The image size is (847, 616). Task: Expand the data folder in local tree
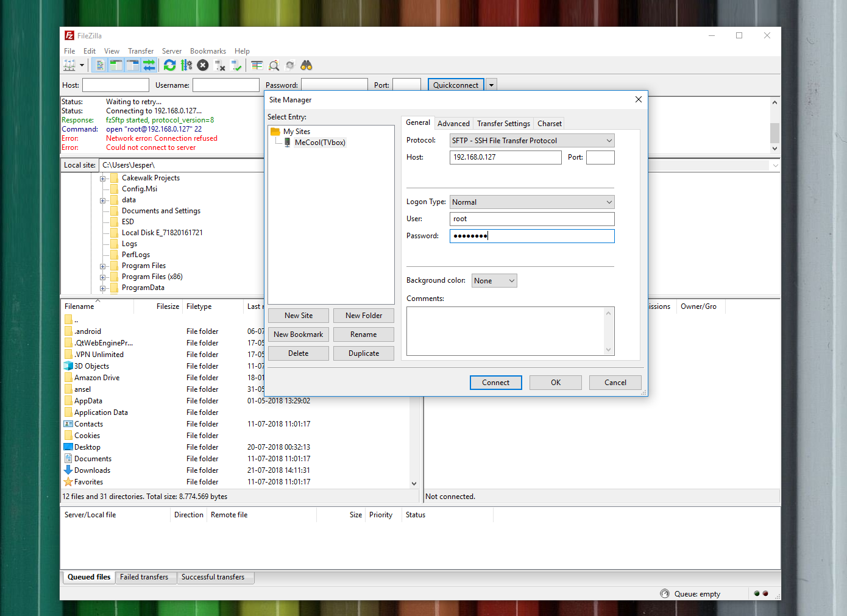[x=103, y=200]
